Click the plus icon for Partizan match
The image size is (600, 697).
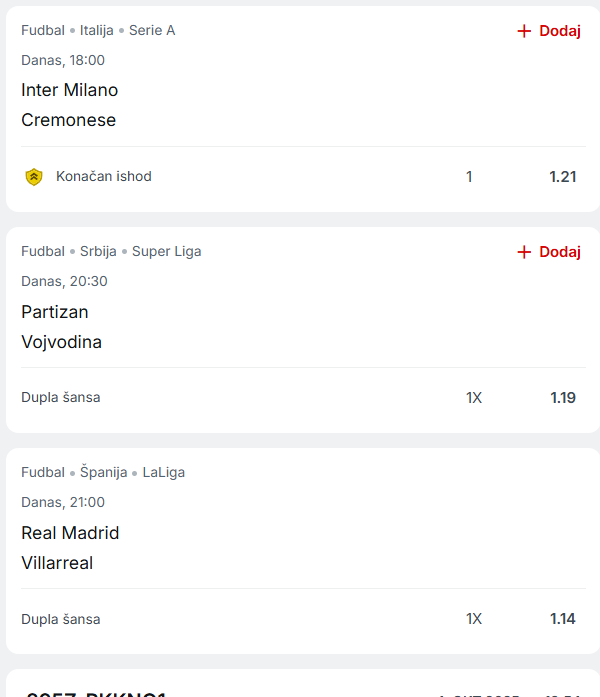click(x=524, y=252)
